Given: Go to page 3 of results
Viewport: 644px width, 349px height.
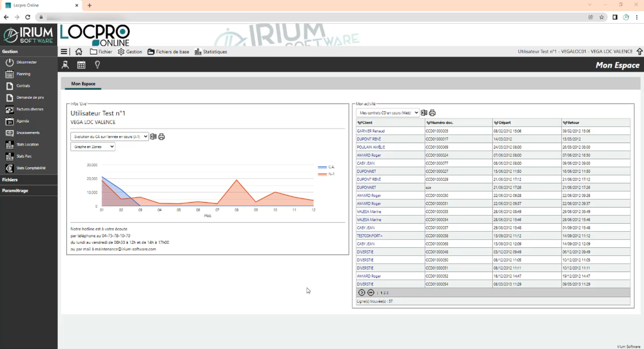Looking at the screenshot, I should click(x=387, y=293).
